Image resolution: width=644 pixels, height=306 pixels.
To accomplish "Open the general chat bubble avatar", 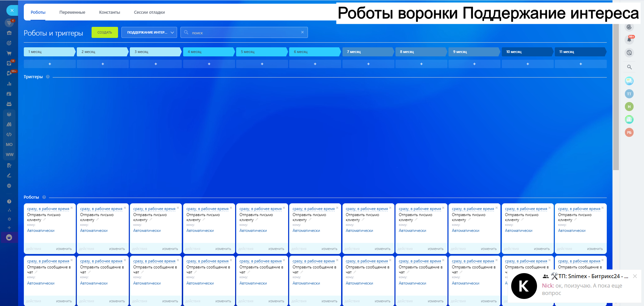I will (629, 81).
